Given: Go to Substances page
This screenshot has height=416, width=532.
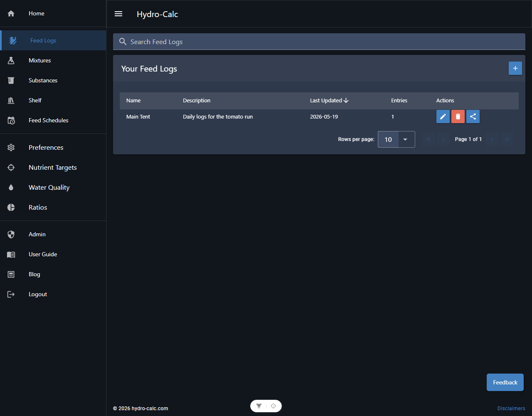Looking at the screenshot, I should tap(53, 80).
